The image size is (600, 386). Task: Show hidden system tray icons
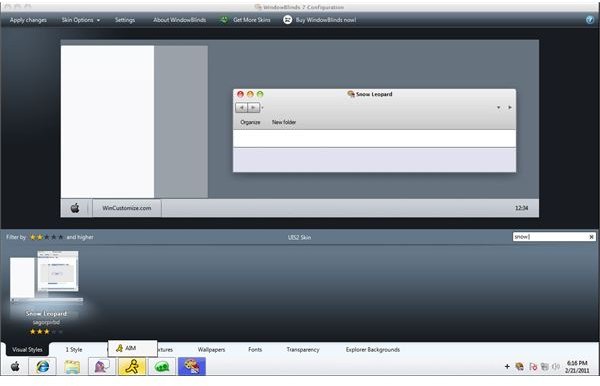click(507, 366)
